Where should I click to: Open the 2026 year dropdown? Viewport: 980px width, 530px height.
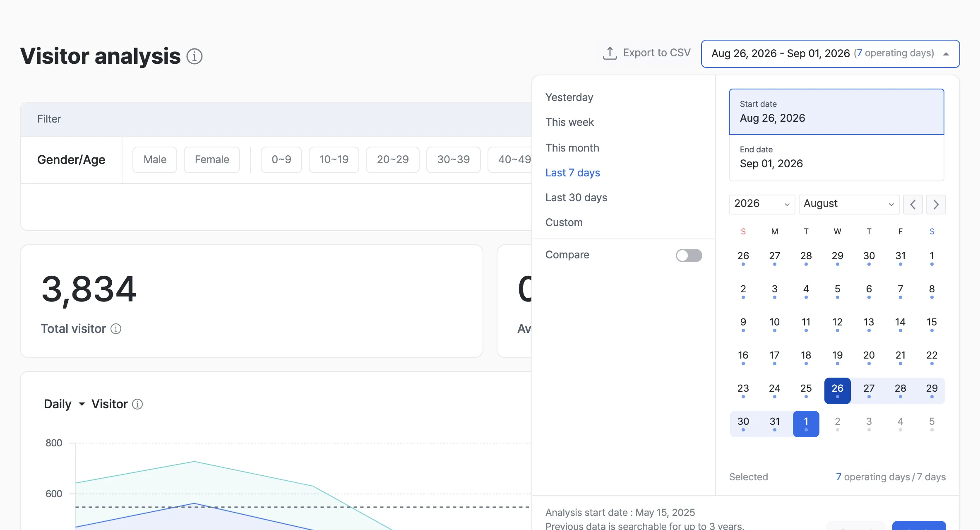pos(762,204)
